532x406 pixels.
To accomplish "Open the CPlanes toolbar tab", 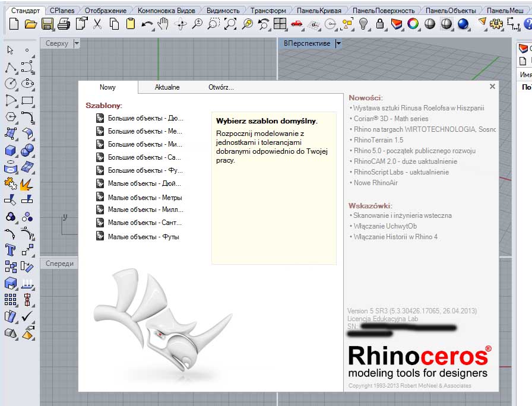I will coord(62,11).
